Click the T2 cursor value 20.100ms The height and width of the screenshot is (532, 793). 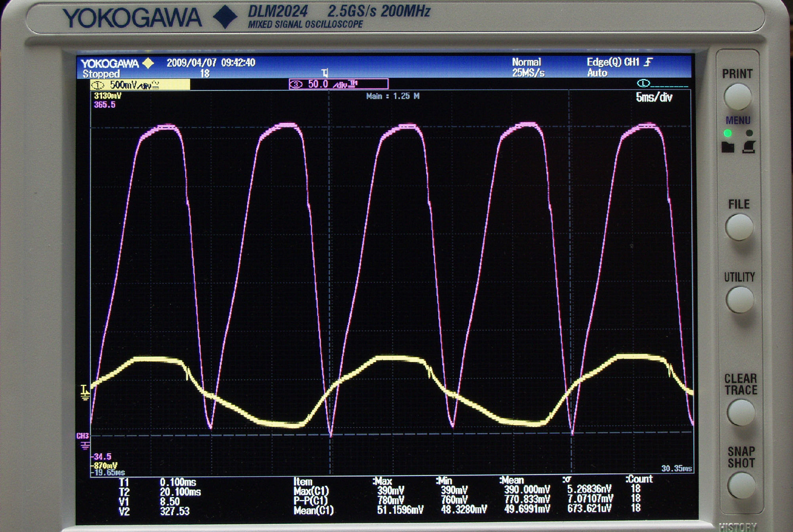click(180, 492)
